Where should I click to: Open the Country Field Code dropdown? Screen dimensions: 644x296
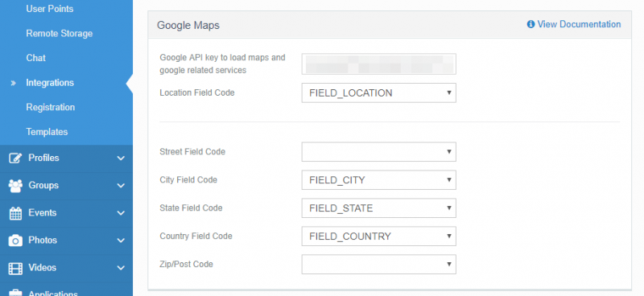click(378, 236)
